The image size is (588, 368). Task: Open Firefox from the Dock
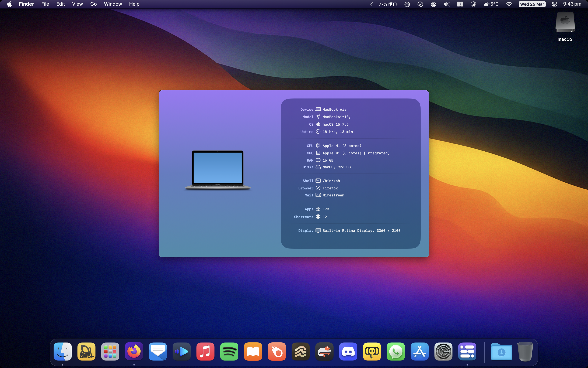[x=134, y=352]
